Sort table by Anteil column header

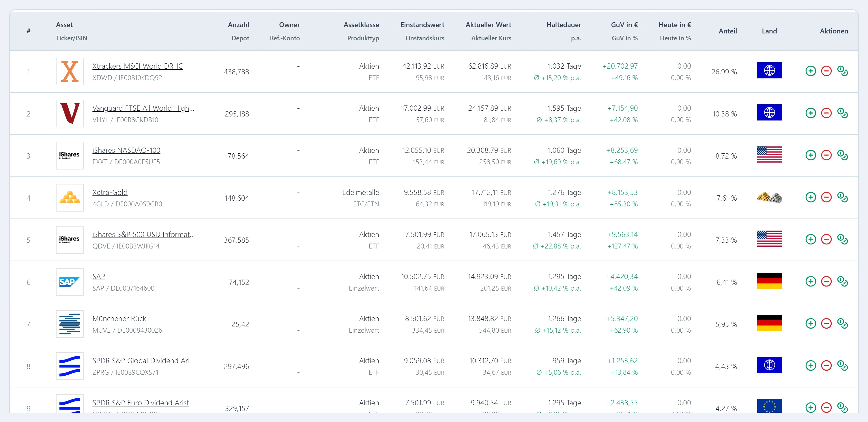[x=727, y=31]
